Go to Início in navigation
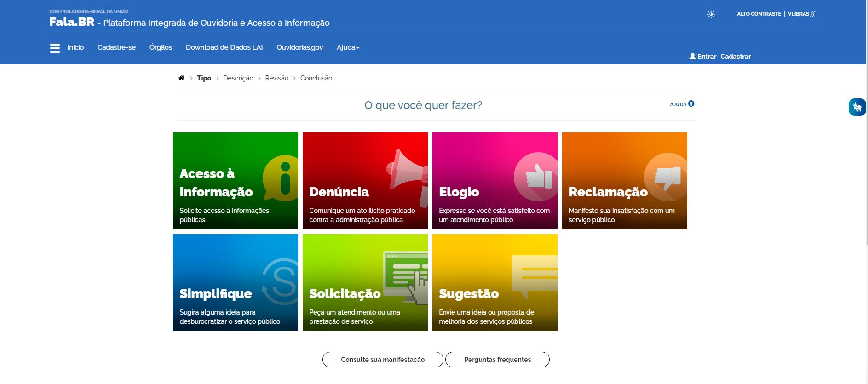Image resolution: width=868 pixels, height=384 pixels. [75, 47]
